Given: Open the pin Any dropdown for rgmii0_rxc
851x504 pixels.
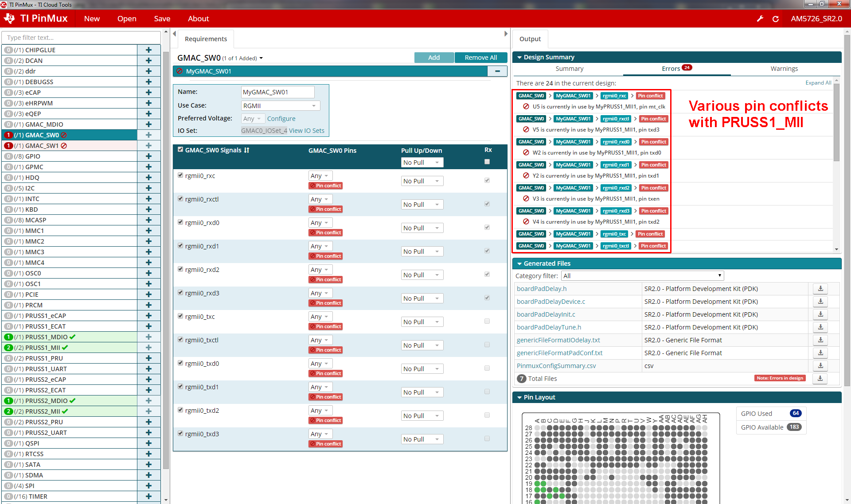Looking at the screenshot, I should tap(320, 176).
